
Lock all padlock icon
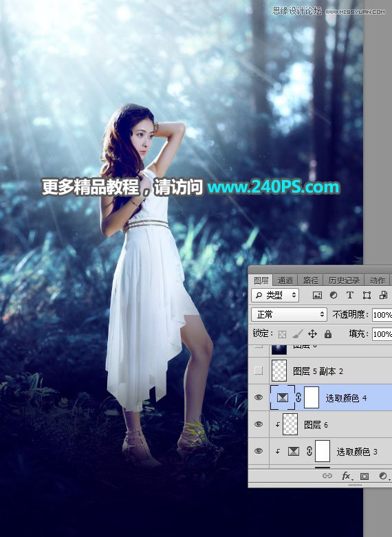328,334
